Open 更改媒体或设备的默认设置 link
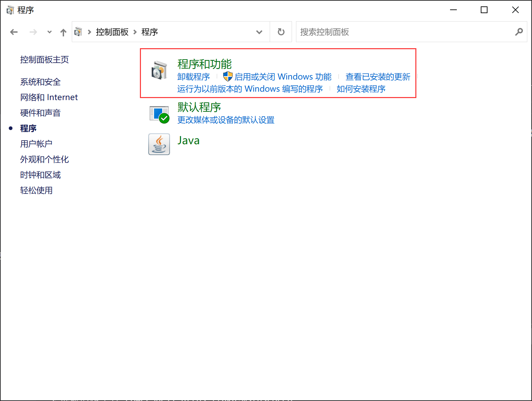 point(226,120)
